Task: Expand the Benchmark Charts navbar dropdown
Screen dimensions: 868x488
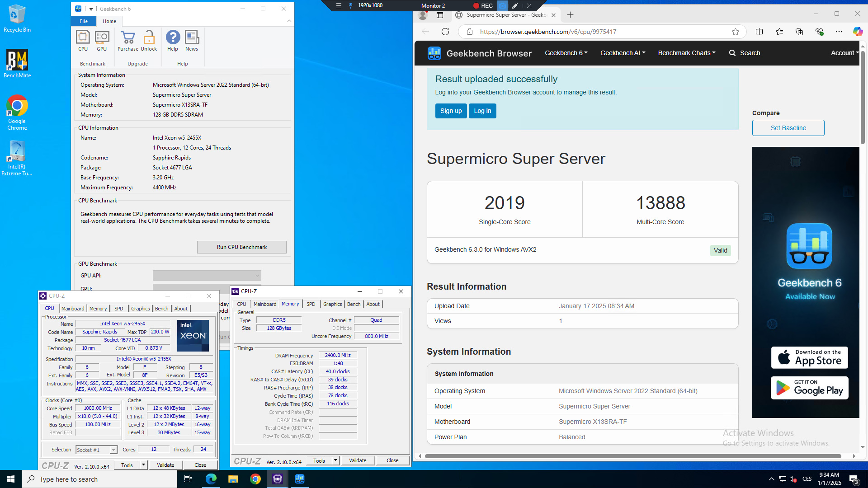Action: click(687, 53)
